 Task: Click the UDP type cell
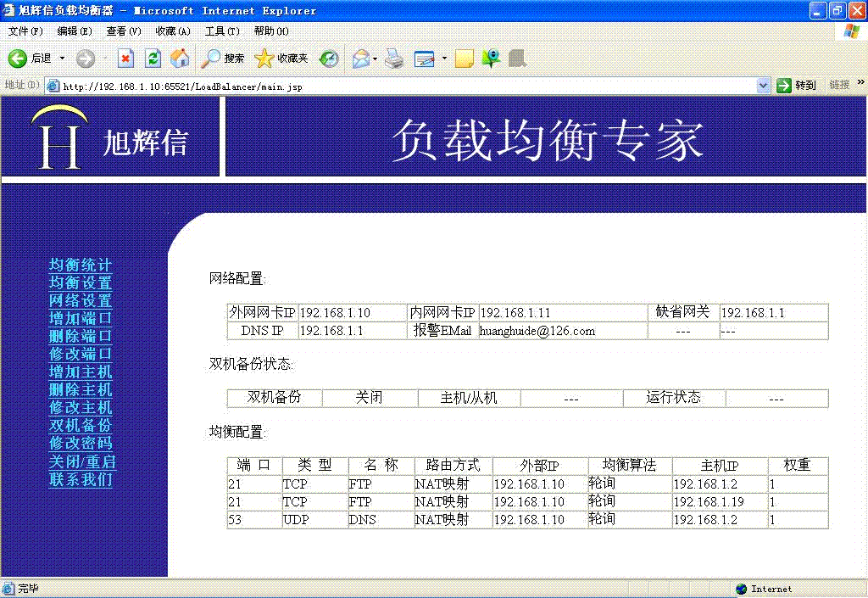(315, 519)
